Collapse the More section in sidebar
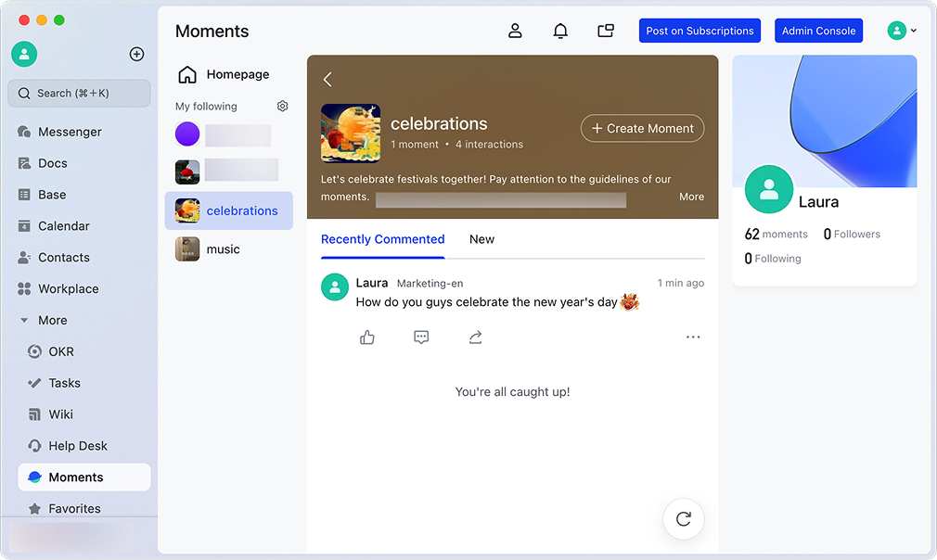The width and height of the screenshot is (937, 560). tap(25, 321)
